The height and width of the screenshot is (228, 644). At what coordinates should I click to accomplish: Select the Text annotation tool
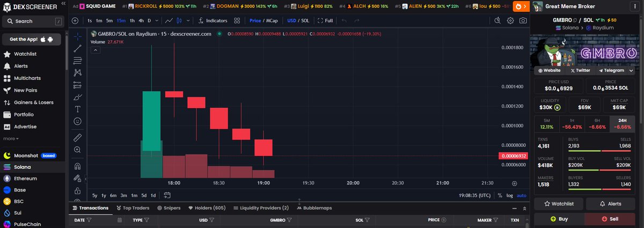coord(77,109)
